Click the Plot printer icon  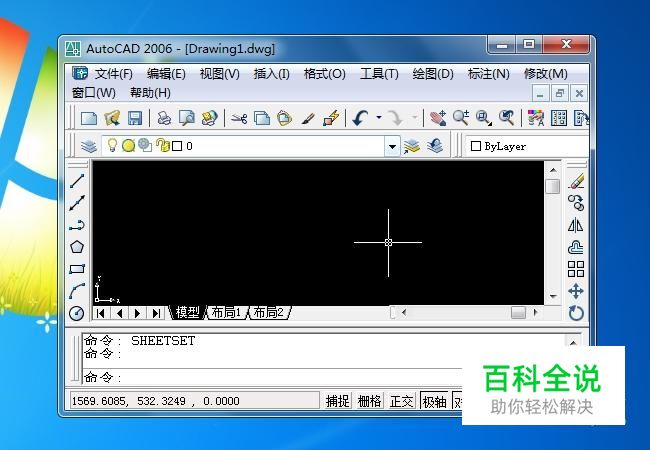click(x=164, y=119)
